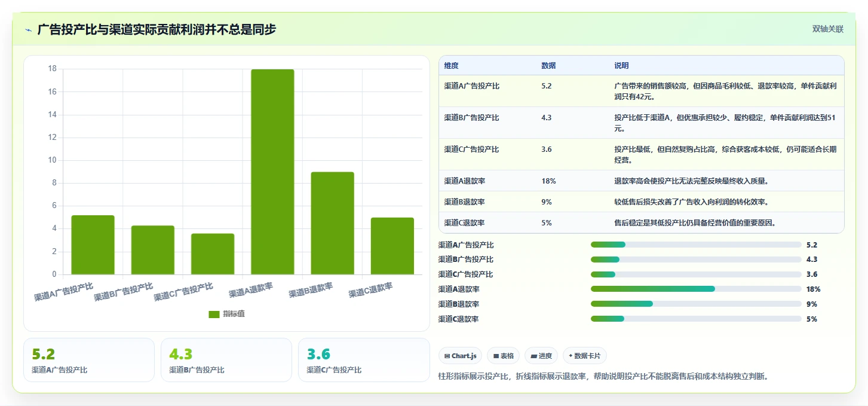Click the 渠道B广告投产比 bar in chart
868x406 pixels.
(152, 250)
